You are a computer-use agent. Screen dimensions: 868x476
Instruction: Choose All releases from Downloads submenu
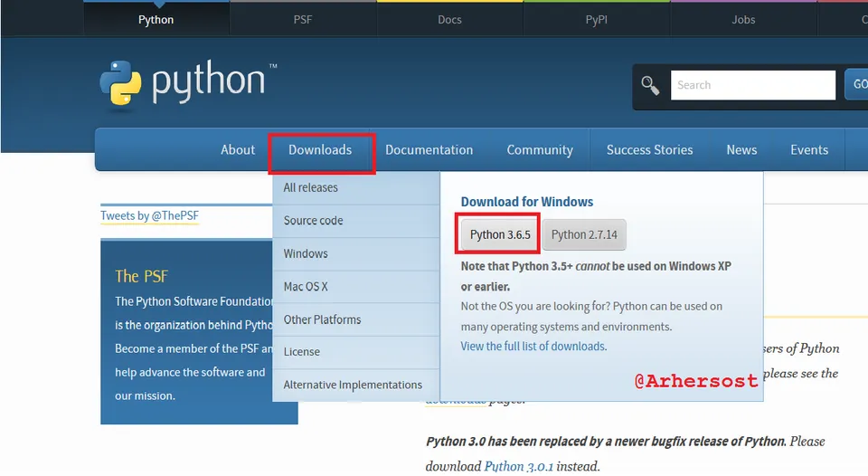click(x=356, y=188)
